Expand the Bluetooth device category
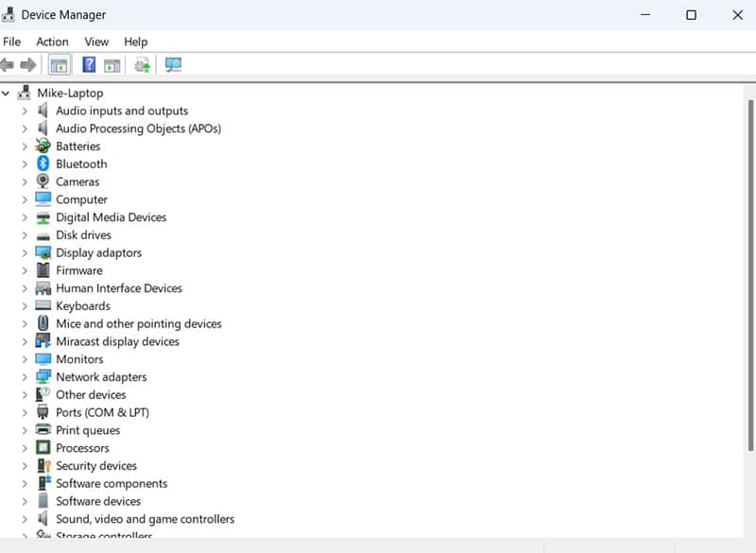 [25, 164]
